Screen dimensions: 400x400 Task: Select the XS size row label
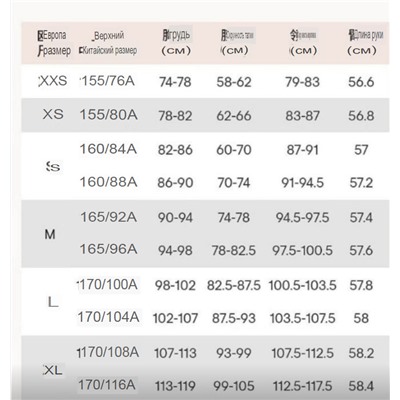click(x=53, y=114)
